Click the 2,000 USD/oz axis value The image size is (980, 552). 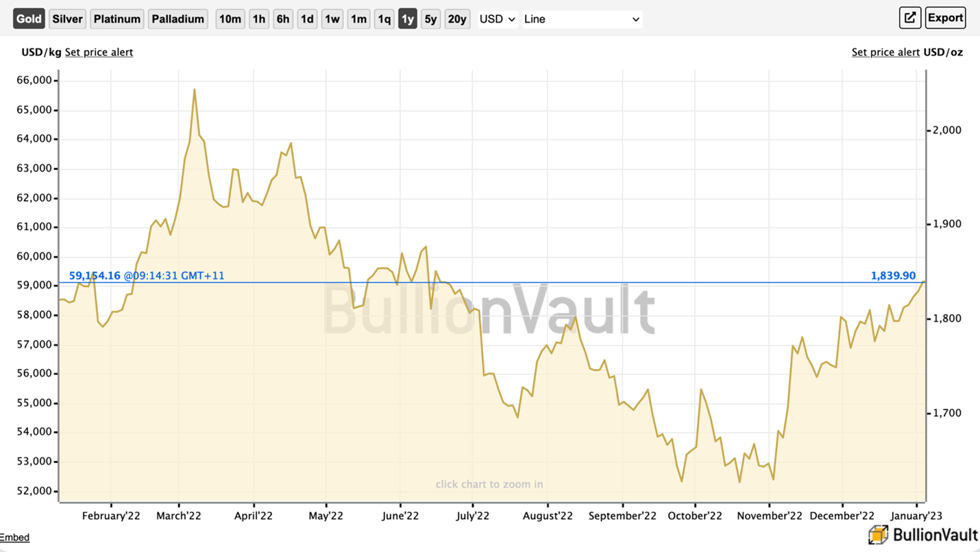(947, 130)
